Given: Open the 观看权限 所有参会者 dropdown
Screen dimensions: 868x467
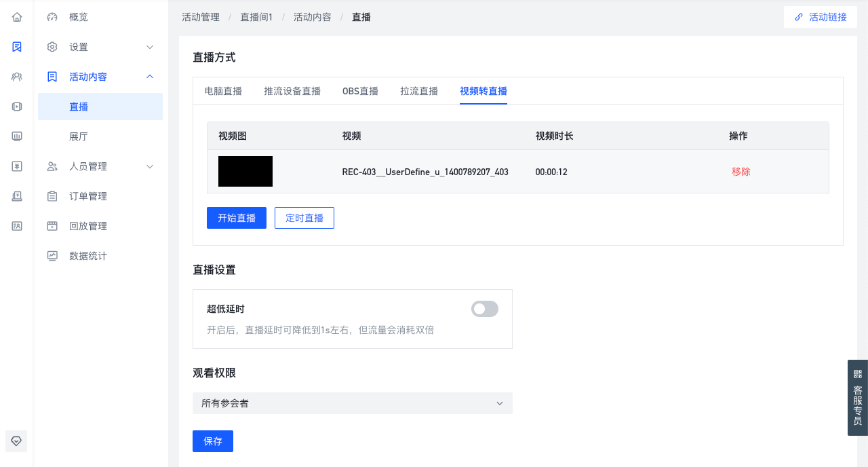Looking at the screenshot, I should [353, 403].
